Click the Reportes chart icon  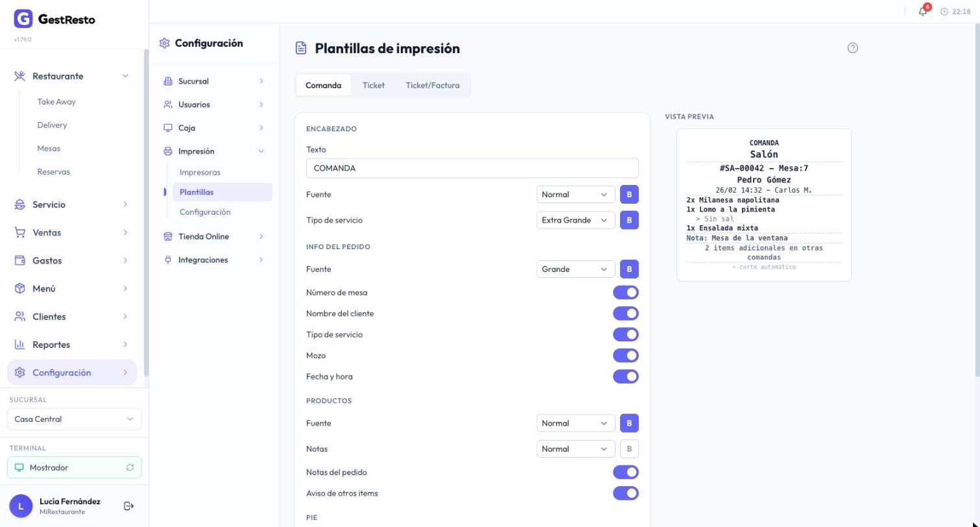(x=19, y=345)
